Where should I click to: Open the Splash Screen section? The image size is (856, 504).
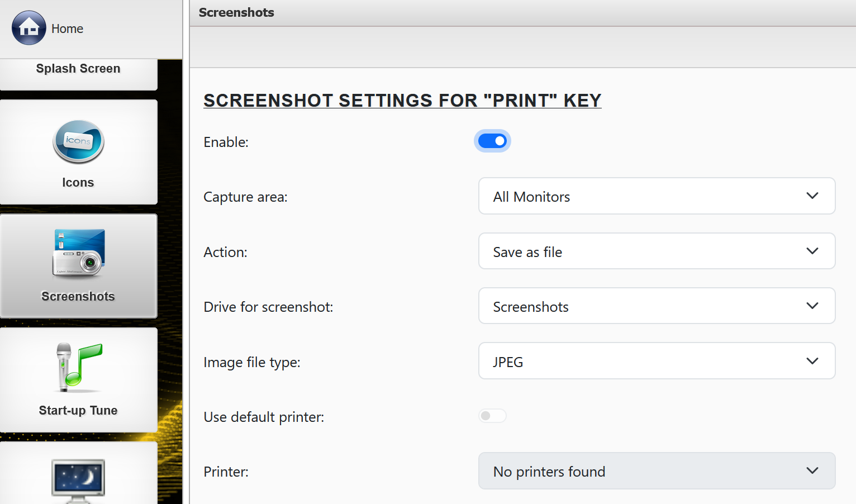78,69
